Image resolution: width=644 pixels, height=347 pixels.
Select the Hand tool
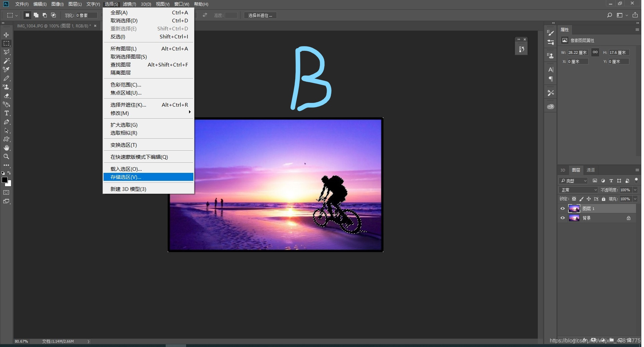pos(6,148)
